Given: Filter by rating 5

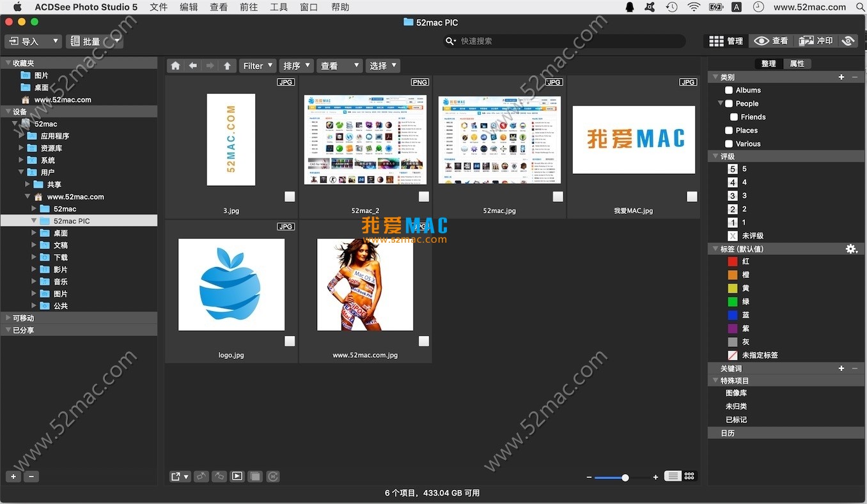Looking at the screenshot, I should 733,169.
